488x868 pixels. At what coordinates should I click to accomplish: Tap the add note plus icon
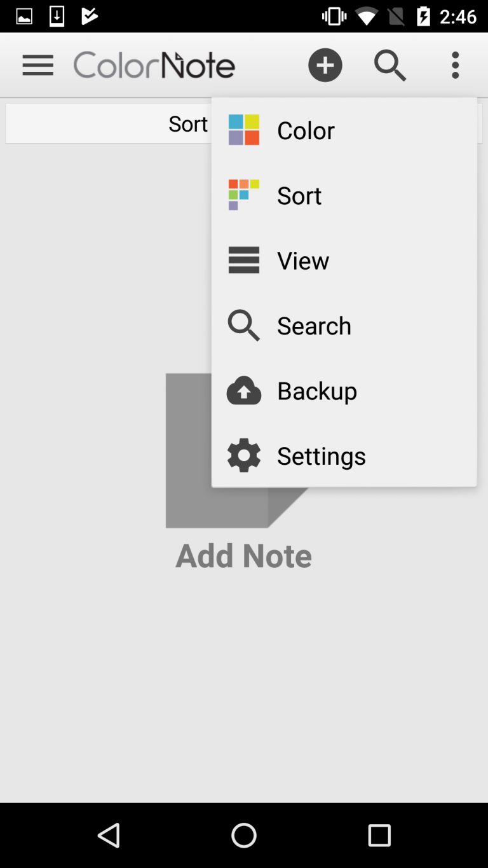click(x=325, y=65)
